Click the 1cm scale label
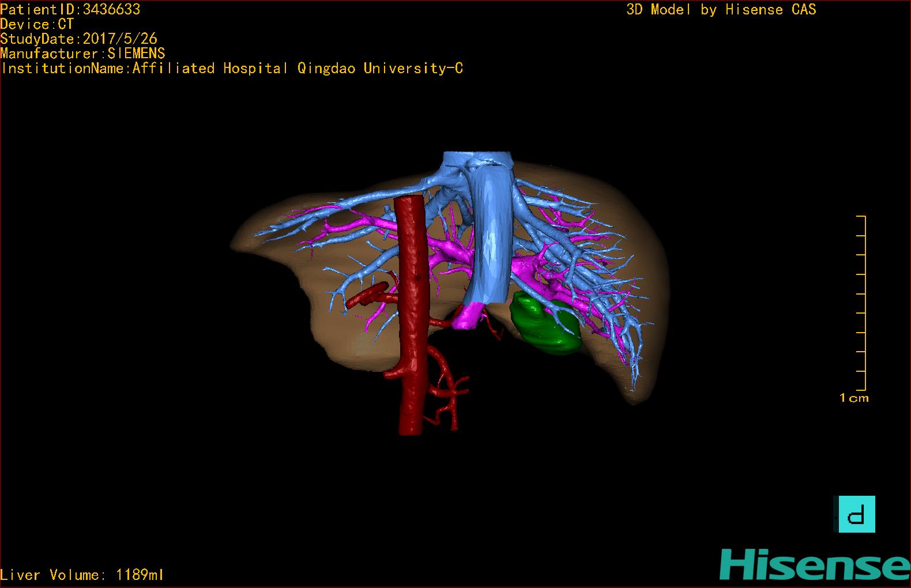Viewport: 911px width, 588px height. pos(854,398)
